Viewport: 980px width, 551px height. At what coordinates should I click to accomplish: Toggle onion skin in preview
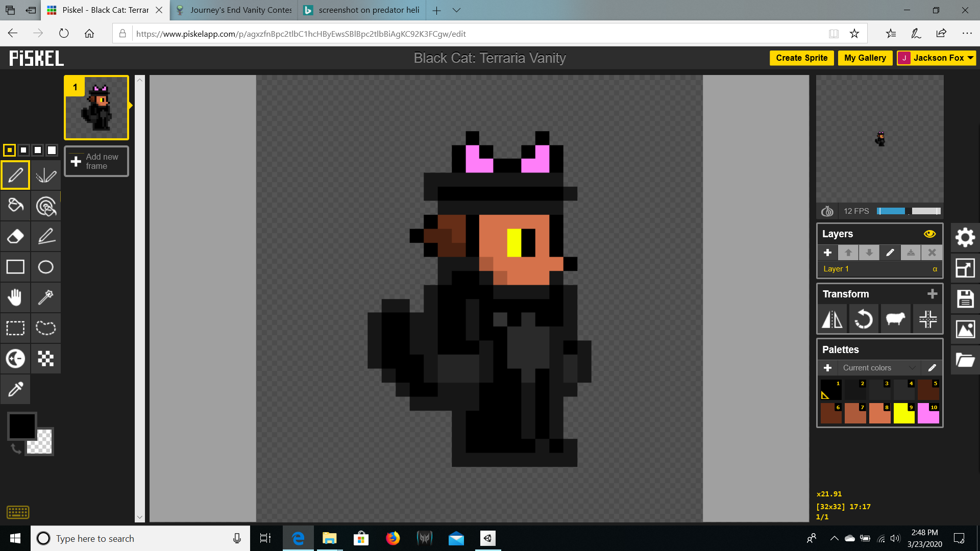827,211
